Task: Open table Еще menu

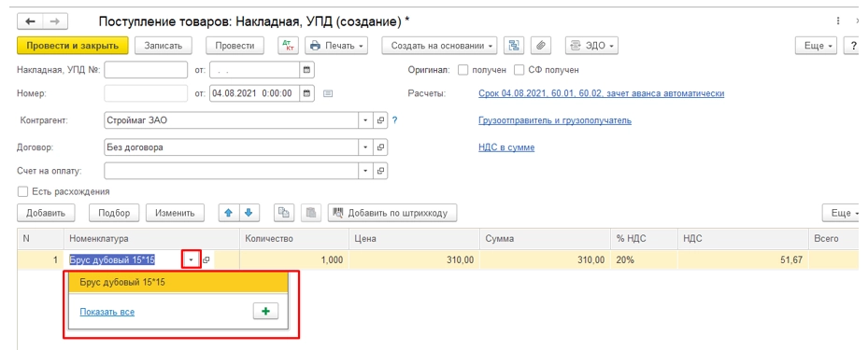Action: click(x=842, y=213)
